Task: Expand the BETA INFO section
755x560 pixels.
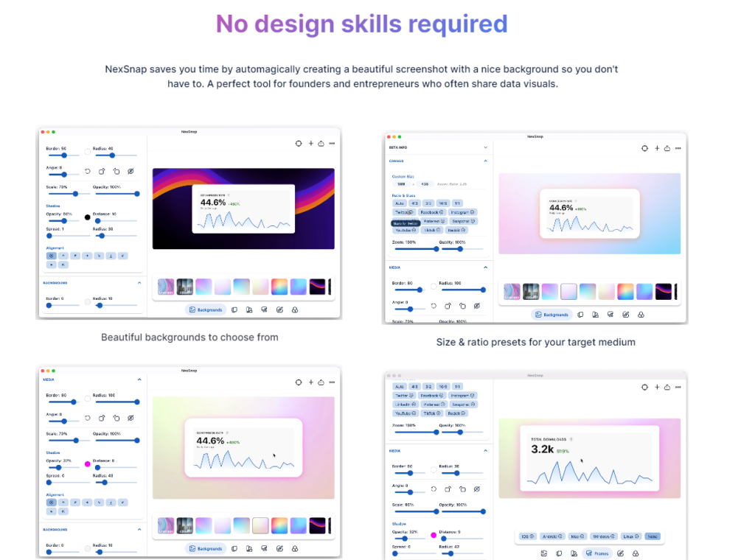Action: point(485,147)
